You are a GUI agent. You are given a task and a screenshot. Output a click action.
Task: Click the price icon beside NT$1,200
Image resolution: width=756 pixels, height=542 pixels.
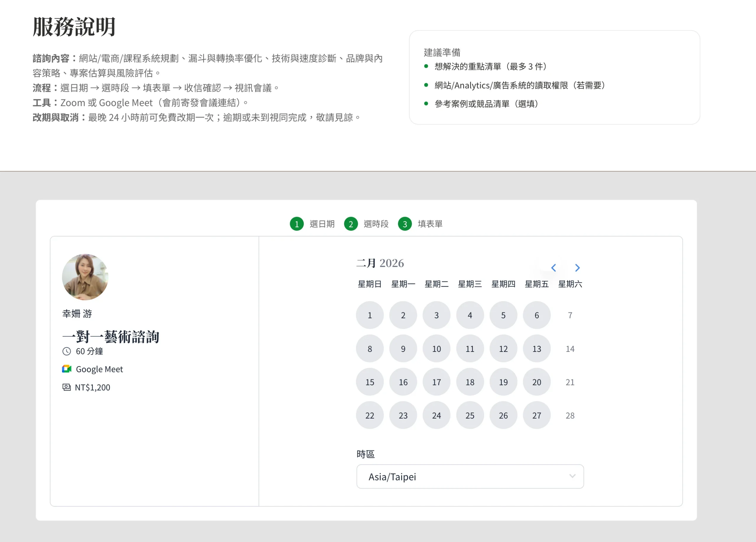67,387
